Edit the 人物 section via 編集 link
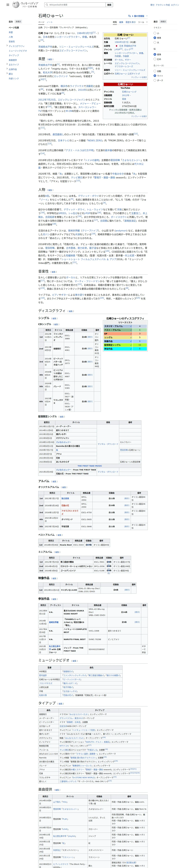This screenshot has height=868, width=186. coord(50,190)
